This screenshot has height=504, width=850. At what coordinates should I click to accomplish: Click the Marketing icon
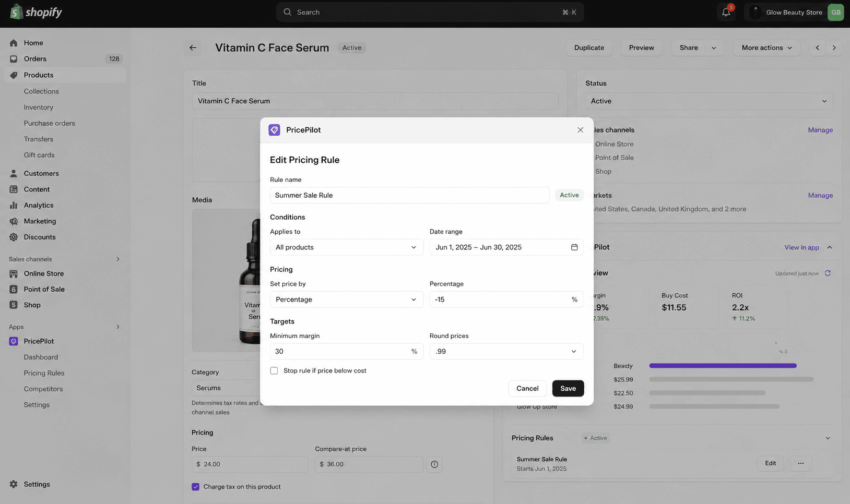tap(14, 221)
